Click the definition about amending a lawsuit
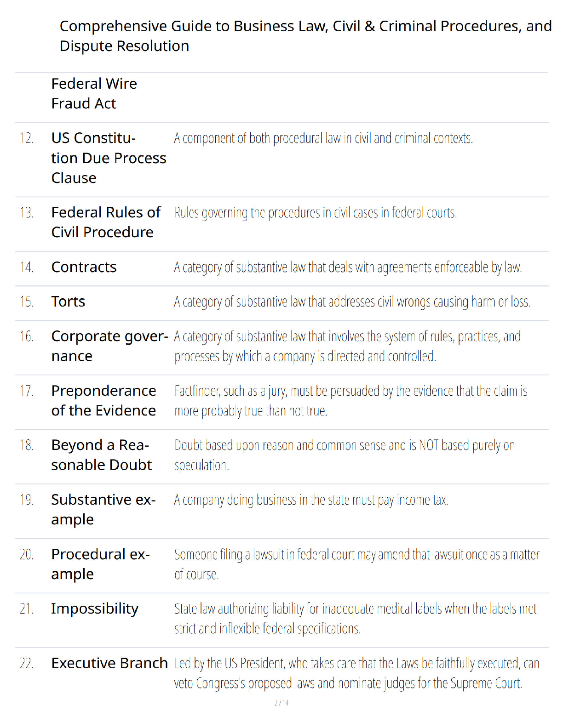This screenshot has height=728, width=563. tap(356, 564)
